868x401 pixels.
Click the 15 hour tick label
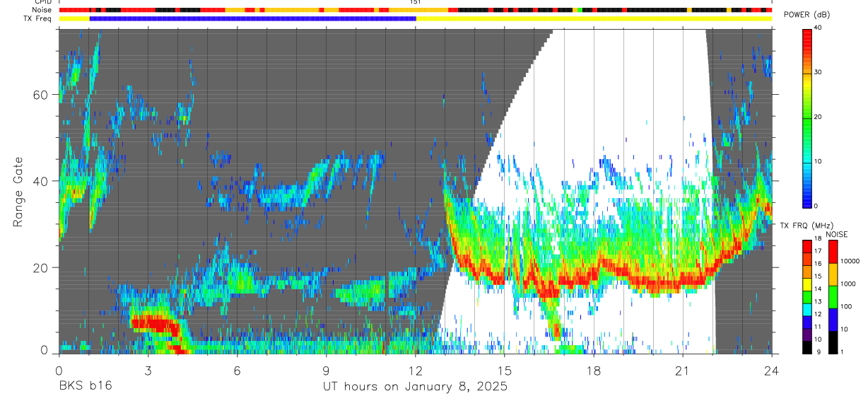click(504, 370)
